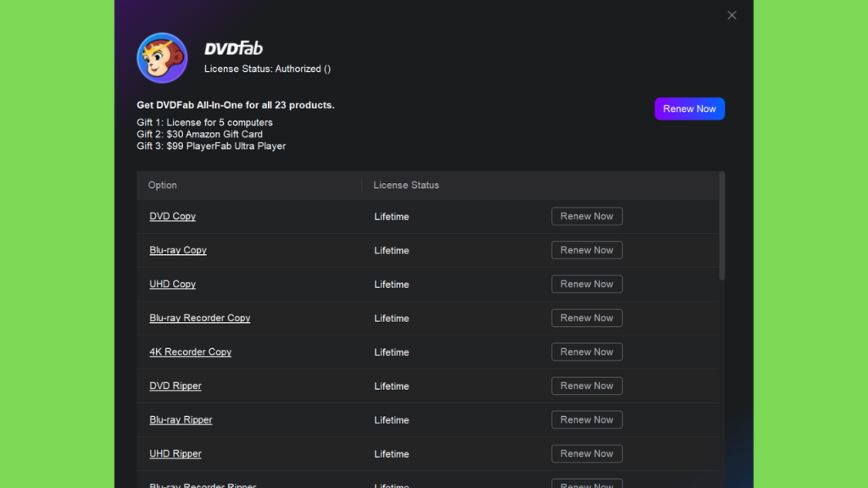Open the DVD Ripper product link
868x488 pixels.
pos(175,385)
